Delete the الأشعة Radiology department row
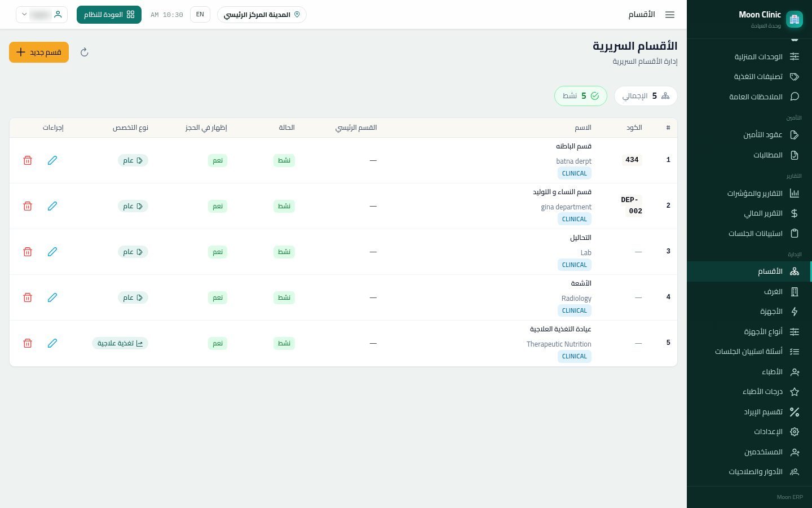The width and height of the screenshot is (812, 508). click(x=28, y=297)
